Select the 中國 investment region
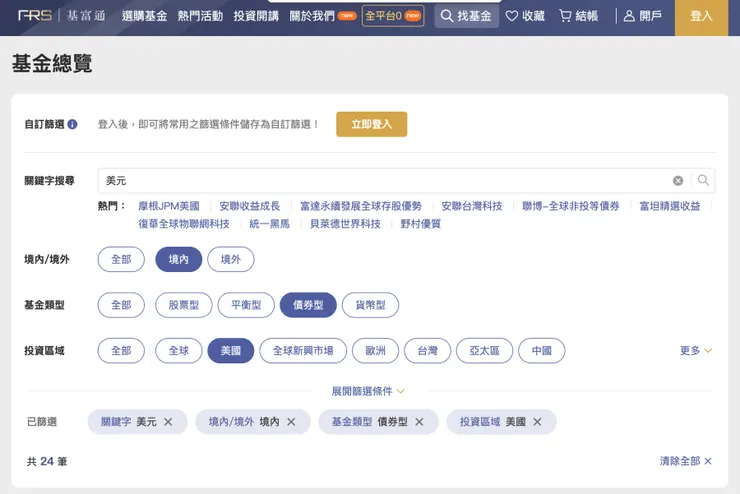Viewport: 740px width, 494px height. 542,351
